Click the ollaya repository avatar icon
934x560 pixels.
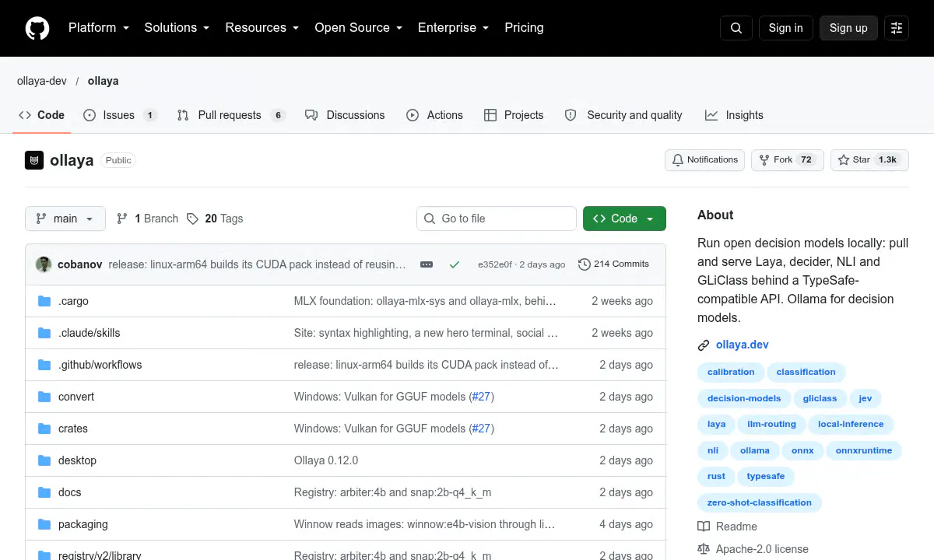[34, 160]
